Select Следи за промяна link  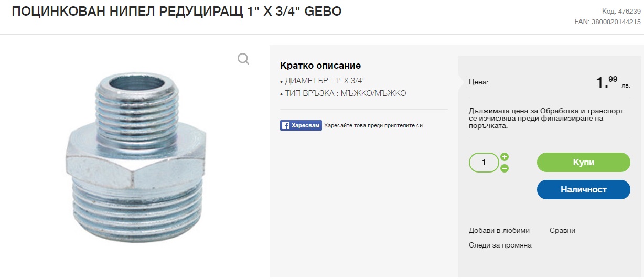500,245
